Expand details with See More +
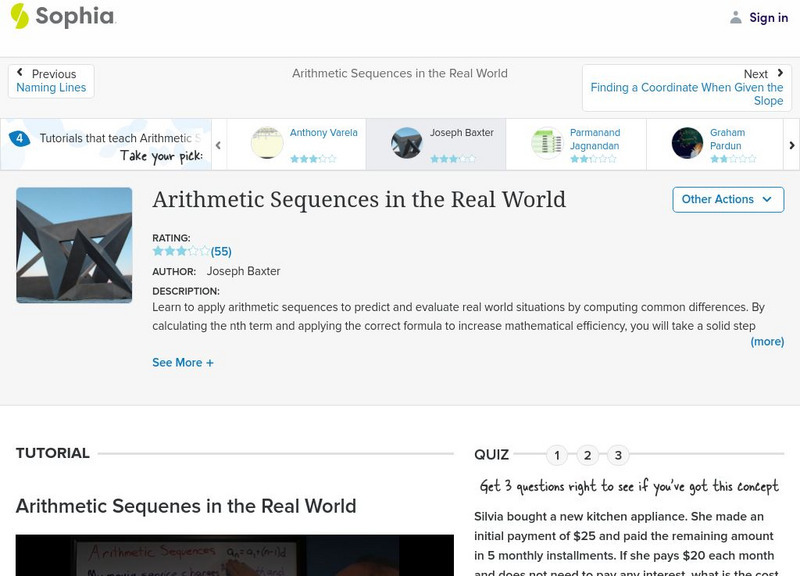 click(x=183, y=363)
